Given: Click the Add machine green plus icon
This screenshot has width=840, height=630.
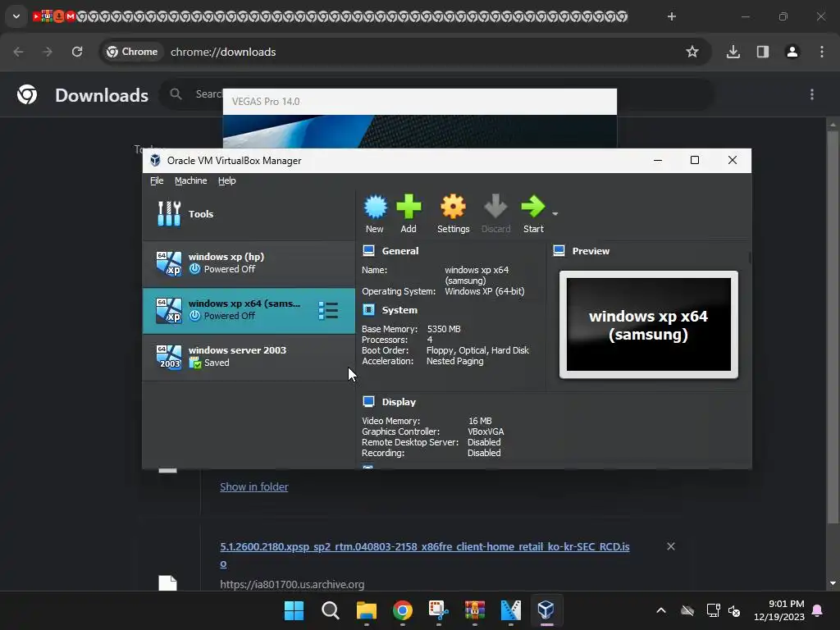Looking at the screenshot, I should point(409,207).
